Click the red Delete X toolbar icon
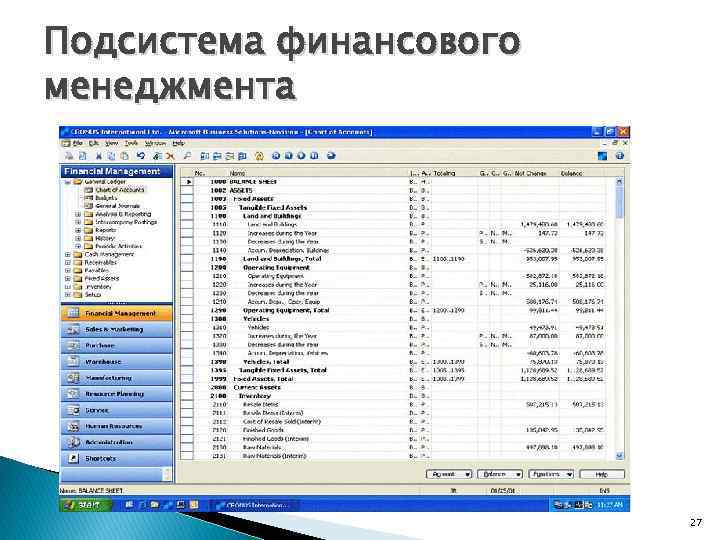 (170, 156)
